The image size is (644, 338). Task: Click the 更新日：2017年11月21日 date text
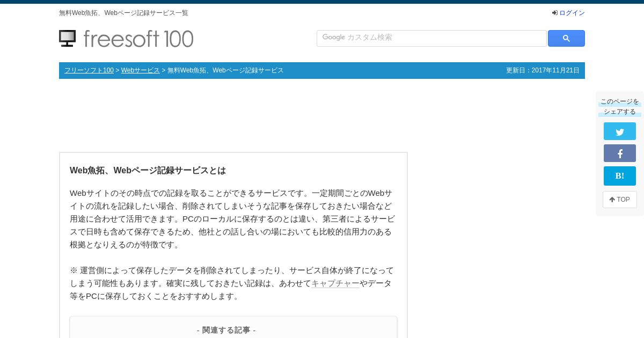(543, 70)
